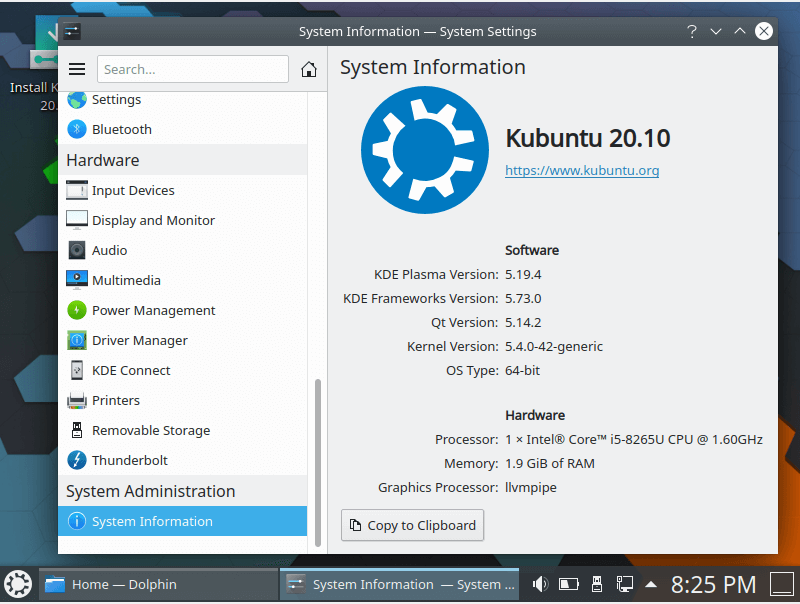Open the hamburger menu in System Settings

tap(77, 69)
